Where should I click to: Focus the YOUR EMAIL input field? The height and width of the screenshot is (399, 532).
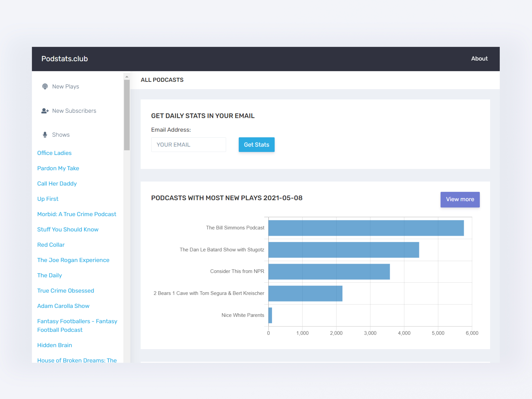tap(188, 145)
